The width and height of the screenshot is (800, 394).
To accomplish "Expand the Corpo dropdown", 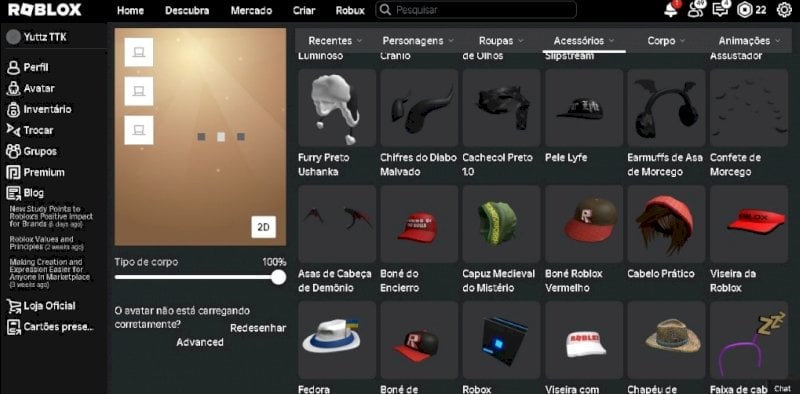I will pos(666,41).
